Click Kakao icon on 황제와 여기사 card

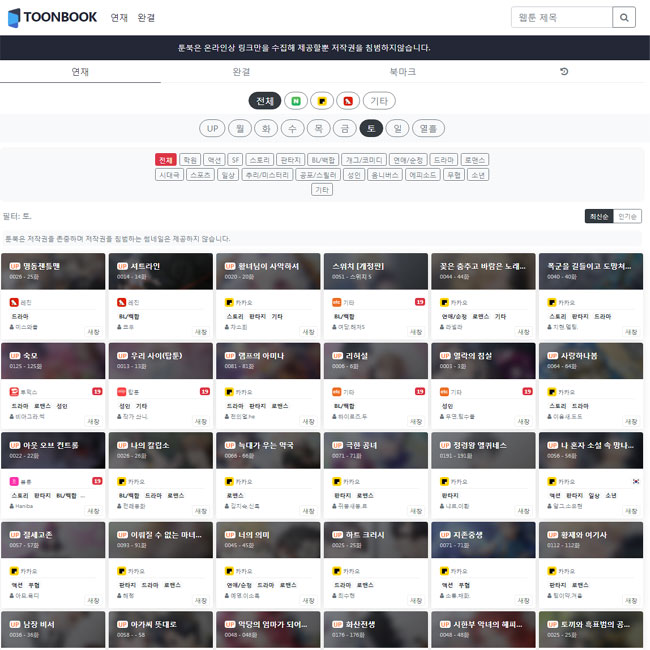tap(552, 571)
